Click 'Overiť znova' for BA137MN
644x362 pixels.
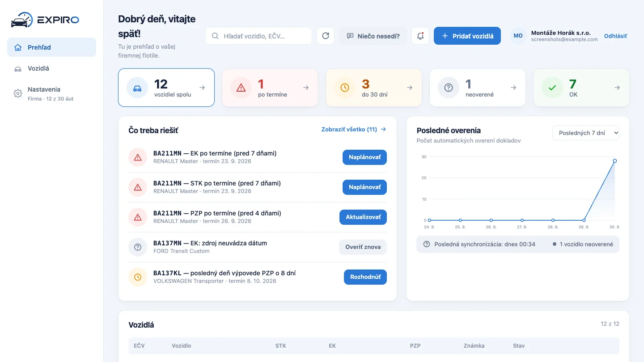363,247
